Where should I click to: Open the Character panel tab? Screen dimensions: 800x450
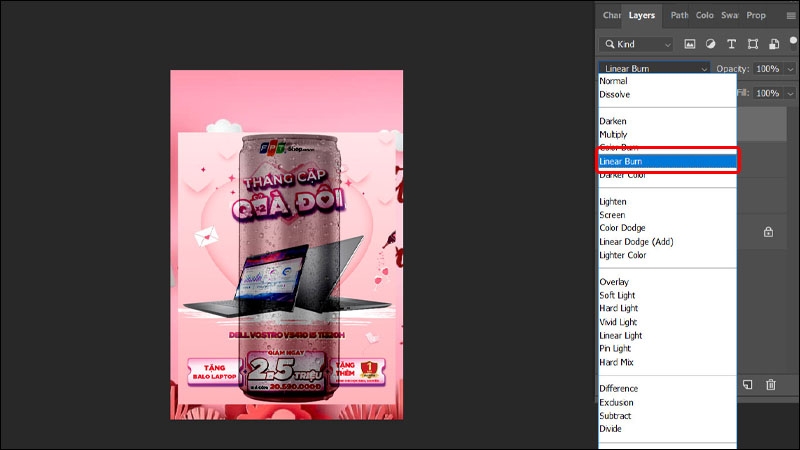(x=611, y=15)
